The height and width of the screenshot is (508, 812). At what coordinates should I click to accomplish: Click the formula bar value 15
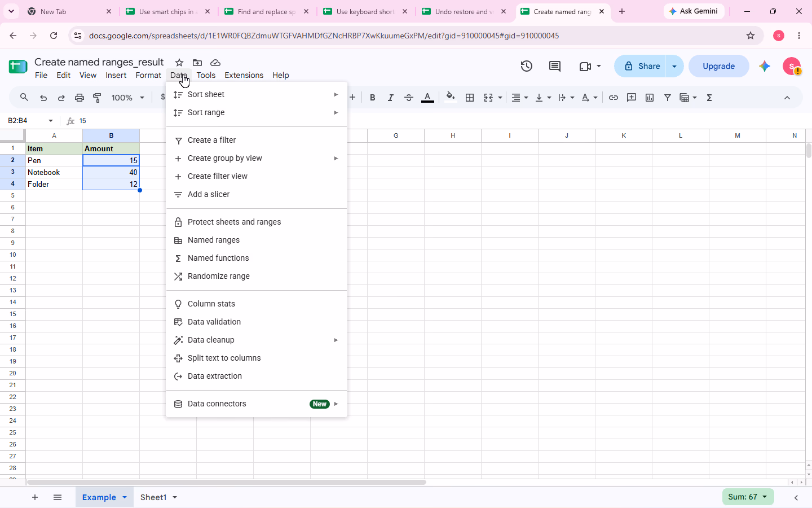[83, 121]
